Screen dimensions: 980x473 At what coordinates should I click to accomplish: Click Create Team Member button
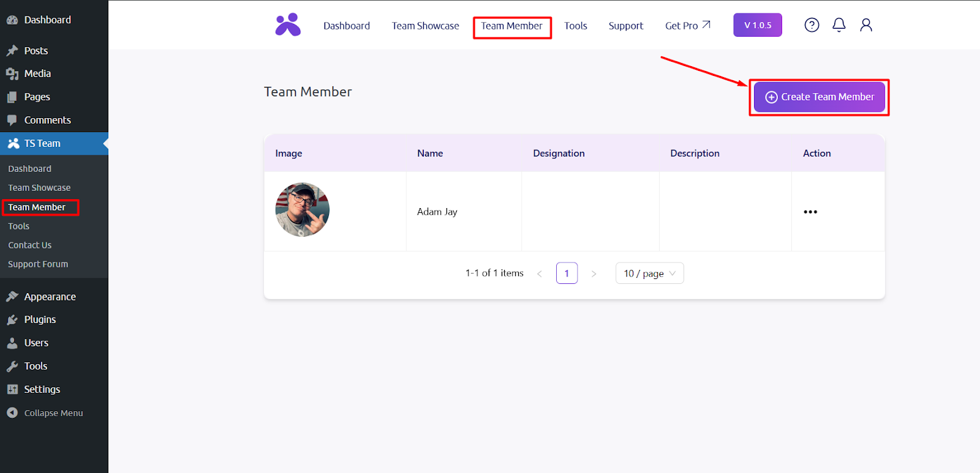(x=819, y=97)
